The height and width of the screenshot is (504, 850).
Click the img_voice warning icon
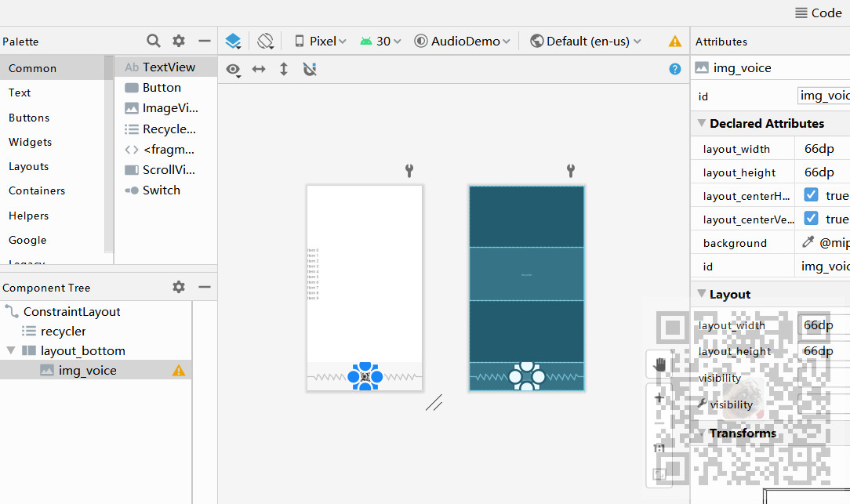click(178, 371)
